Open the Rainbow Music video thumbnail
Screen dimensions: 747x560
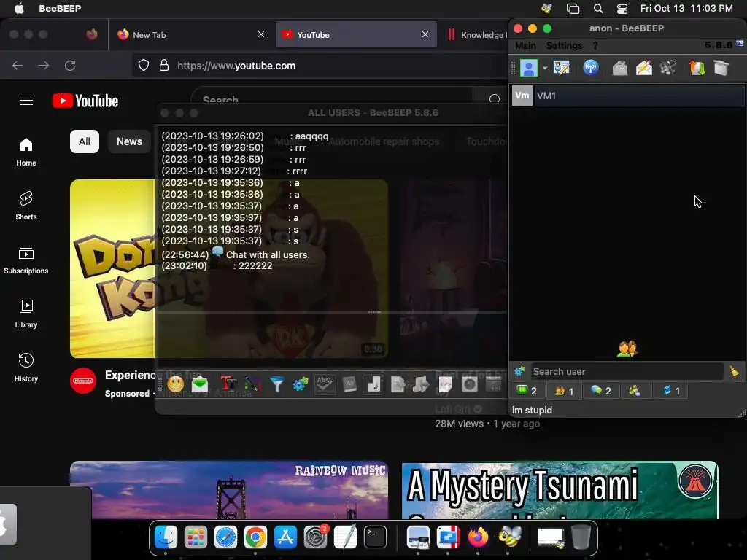click(229, 490)
